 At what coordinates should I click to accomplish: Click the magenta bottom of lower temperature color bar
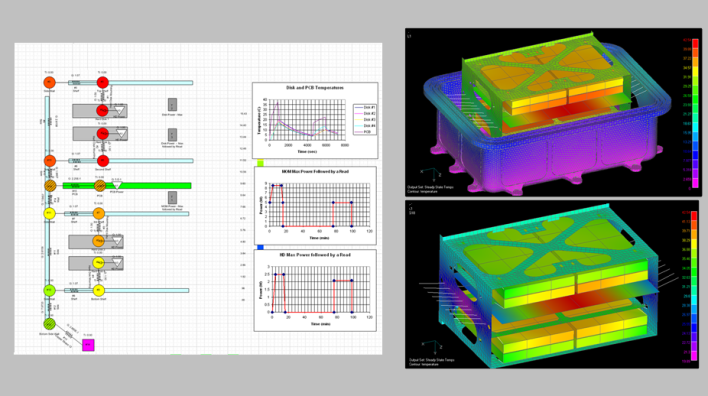pyautogui.click(x=694, y=359)
